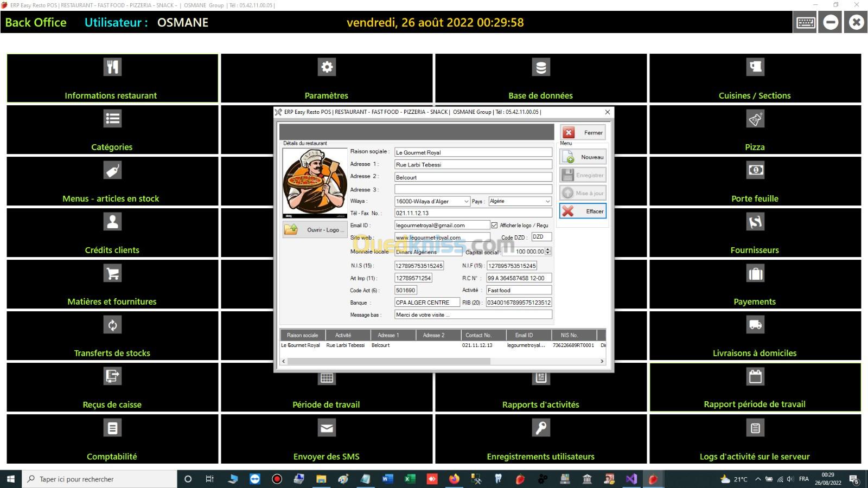
Task: Open the Base de données tile
Action: (x=541, y=78)
